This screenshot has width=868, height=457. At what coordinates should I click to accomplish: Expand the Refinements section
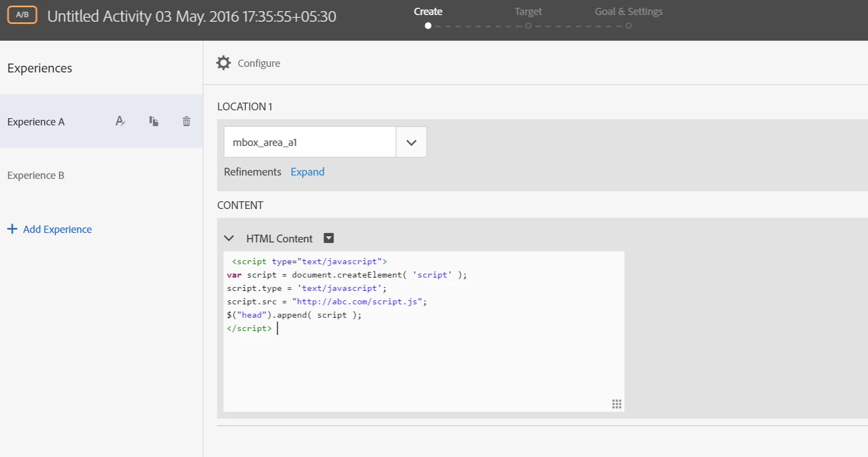(x=307, y=172)
